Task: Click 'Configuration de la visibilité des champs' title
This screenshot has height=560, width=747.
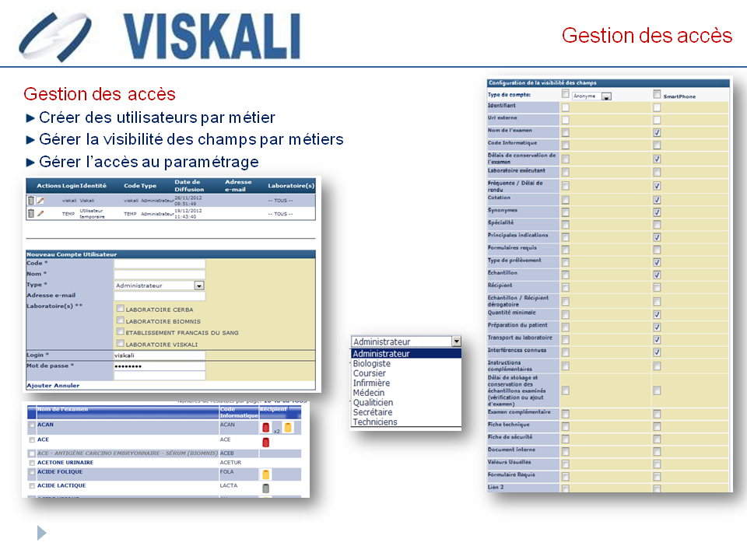Action: point(542,83)
